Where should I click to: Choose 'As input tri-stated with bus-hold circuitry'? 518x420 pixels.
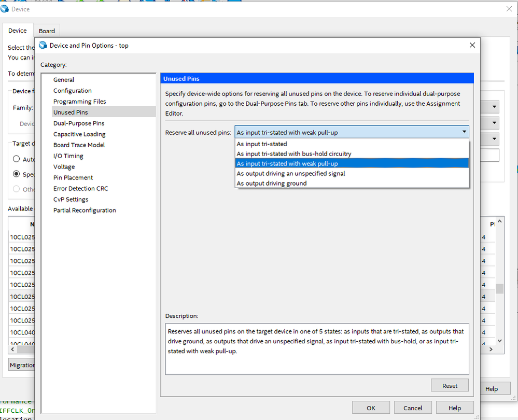(x=352, y=154)
